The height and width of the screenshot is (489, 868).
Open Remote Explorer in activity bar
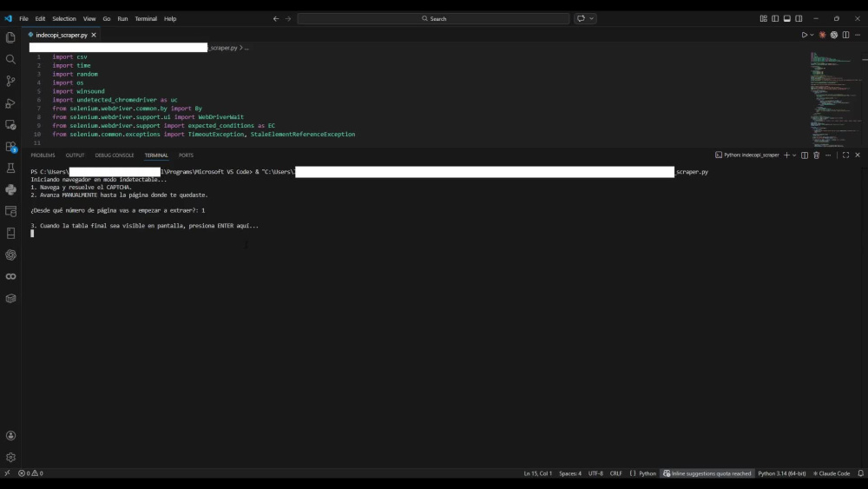pyautogui.click(x=10, y=124)
